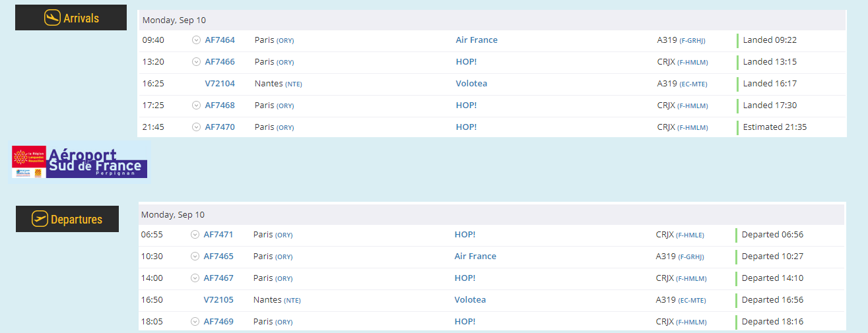This screenshot has width=868, height=333.
Task: Click scheduled time 09:40 in arrivals
Action: point(153,40)
